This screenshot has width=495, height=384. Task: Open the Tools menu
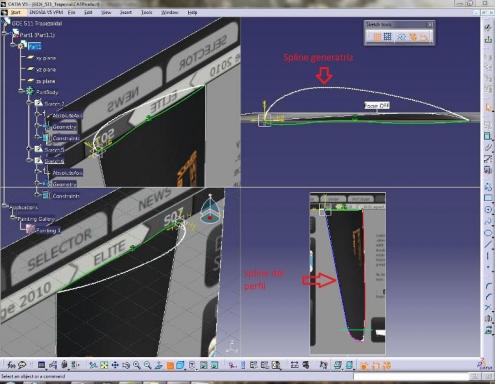tap(147, 12)
